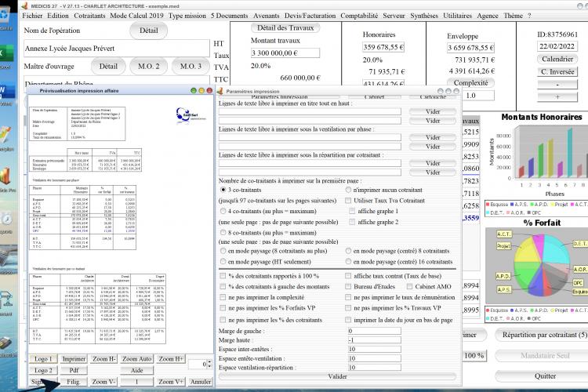Click the C. Inversée button
588x392 pixels.
pos(557,71)
